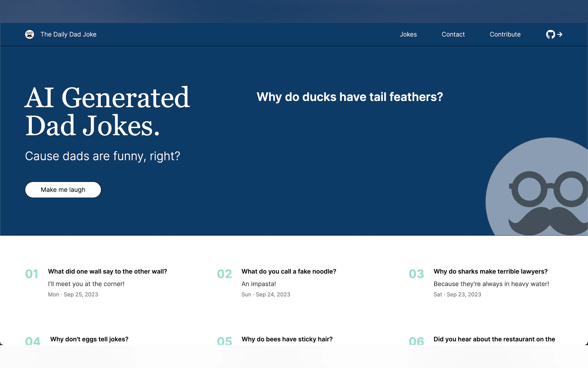This screenshot has height=368, width=588.
Task: Click the AI Generated Dad Jokes heading
Action: pyautogui.click(x=107, y=111)
